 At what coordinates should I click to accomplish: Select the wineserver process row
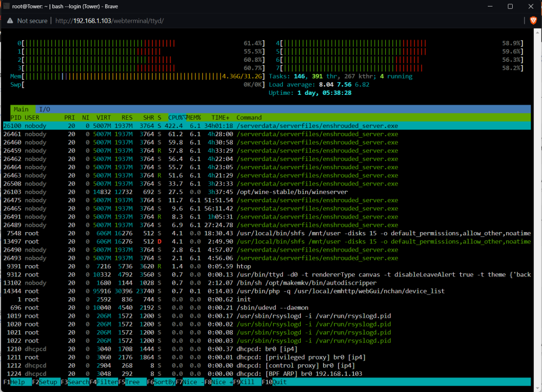267,192
